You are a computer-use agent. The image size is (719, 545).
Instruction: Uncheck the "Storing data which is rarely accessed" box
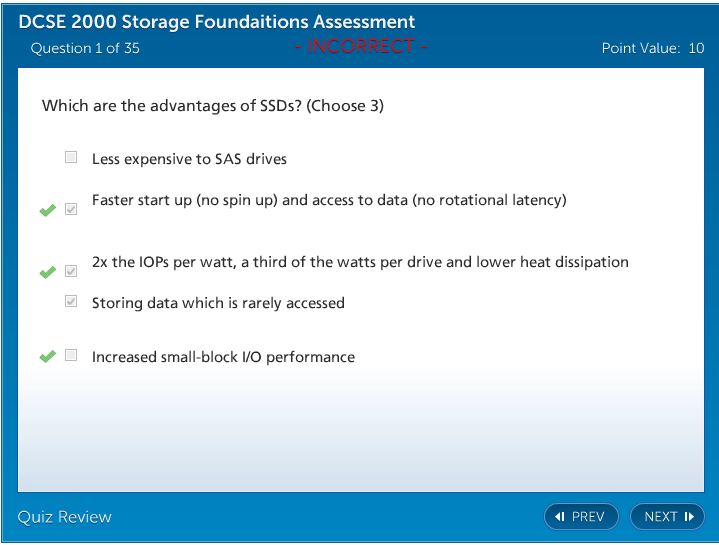tap(71, 301)
